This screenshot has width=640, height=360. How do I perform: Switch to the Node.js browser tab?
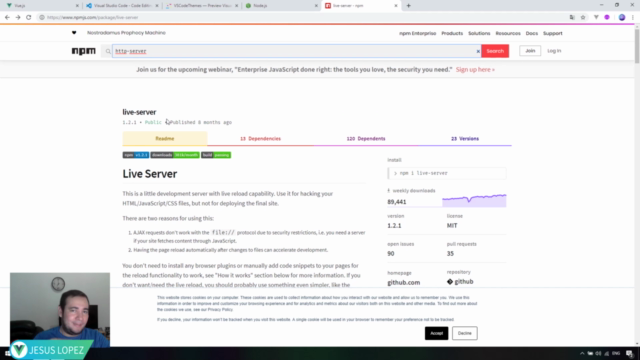coord(281,6)
